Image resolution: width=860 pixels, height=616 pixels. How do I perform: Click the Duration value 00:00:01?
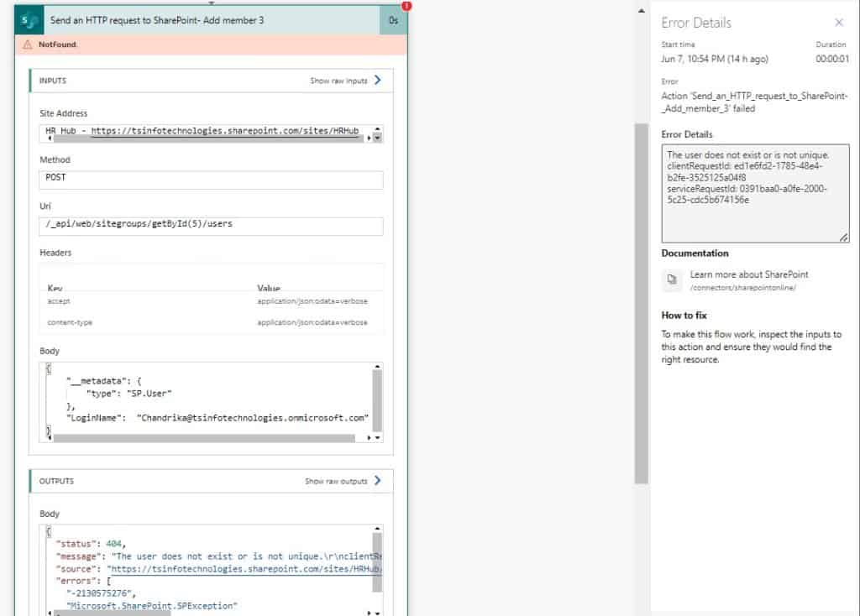832,59
